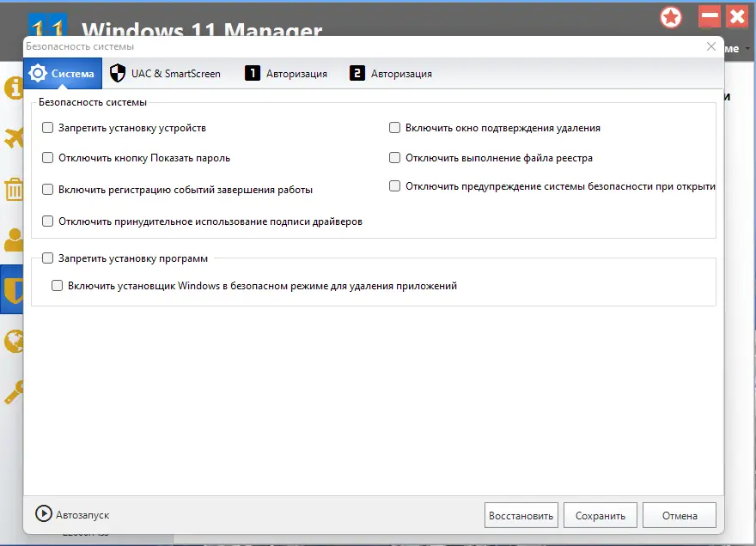This screenshot has width=756, height=546.
Task: Check Отключить выполнение файла реестра
Action: [395, 158]
